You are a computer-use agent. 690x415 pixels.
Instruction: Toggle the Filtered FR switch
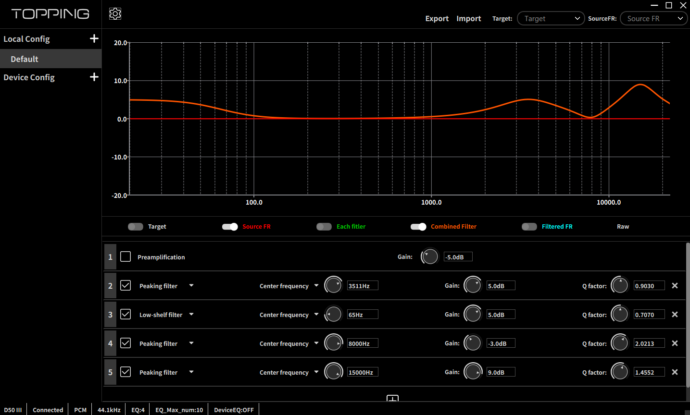[x=529, y=227]
